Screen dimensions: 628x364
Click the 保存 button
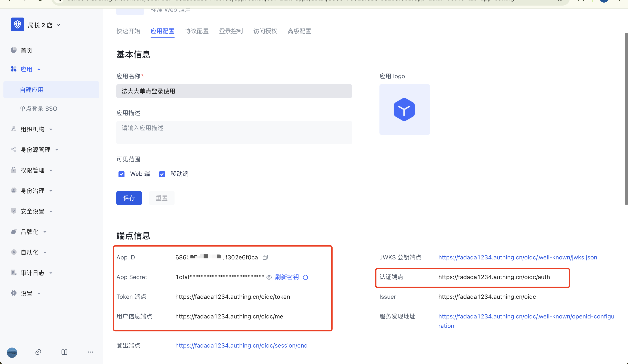click(129, 198)
